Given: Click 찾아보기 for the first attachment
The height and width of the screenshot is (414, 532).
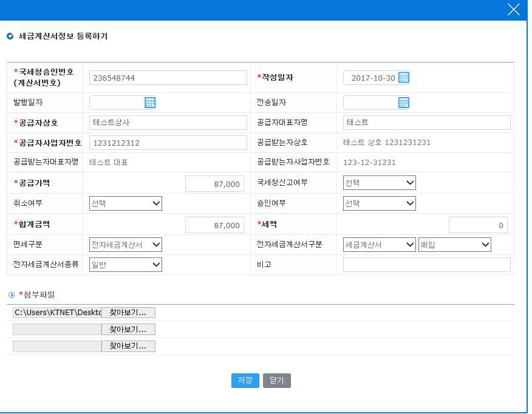Looking at the screenshot, I should tap(128, 313).
